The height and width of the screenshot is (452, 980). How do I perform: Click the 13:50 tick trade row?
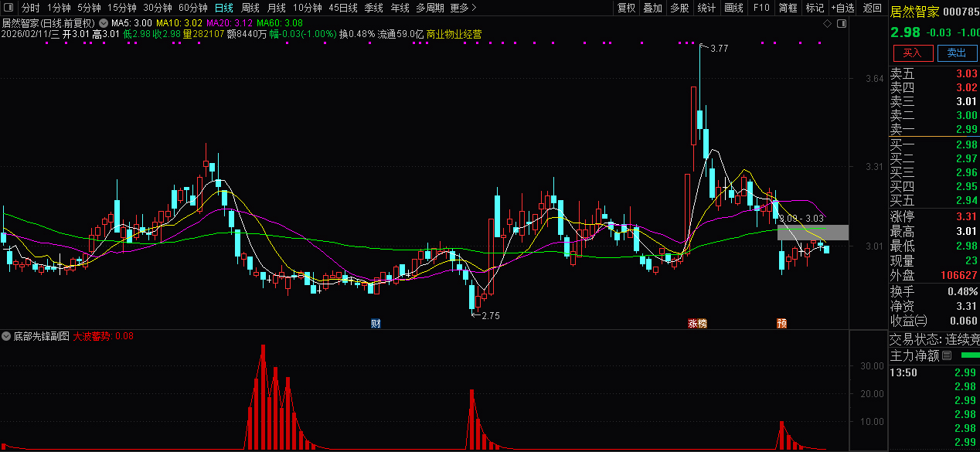point(934,372)
